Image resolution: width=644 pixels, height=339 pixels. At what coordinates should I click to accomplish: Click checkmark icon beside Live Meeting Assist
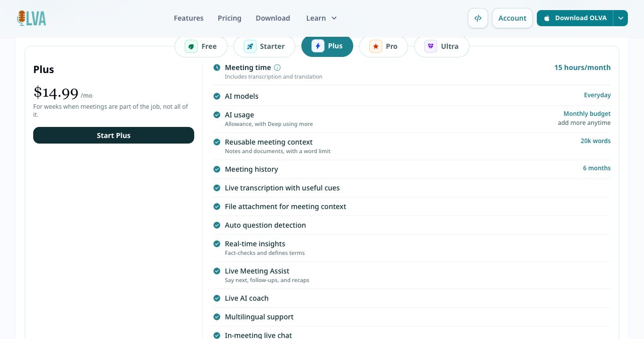(217, 271)
